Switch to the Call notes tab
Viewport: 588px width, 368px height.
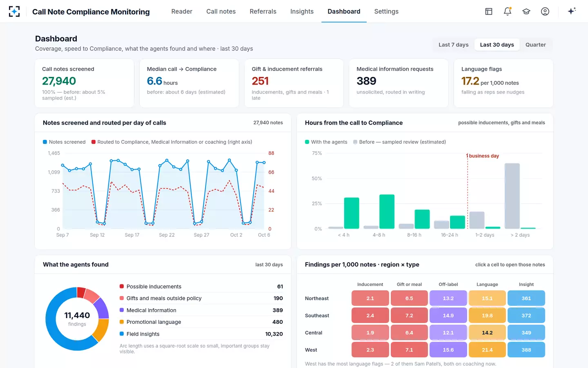[221, 11]
